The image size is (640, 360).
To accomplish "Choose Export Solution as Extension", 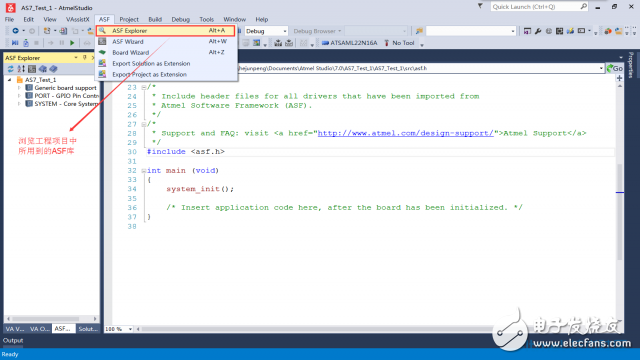I will coord(167,64).
